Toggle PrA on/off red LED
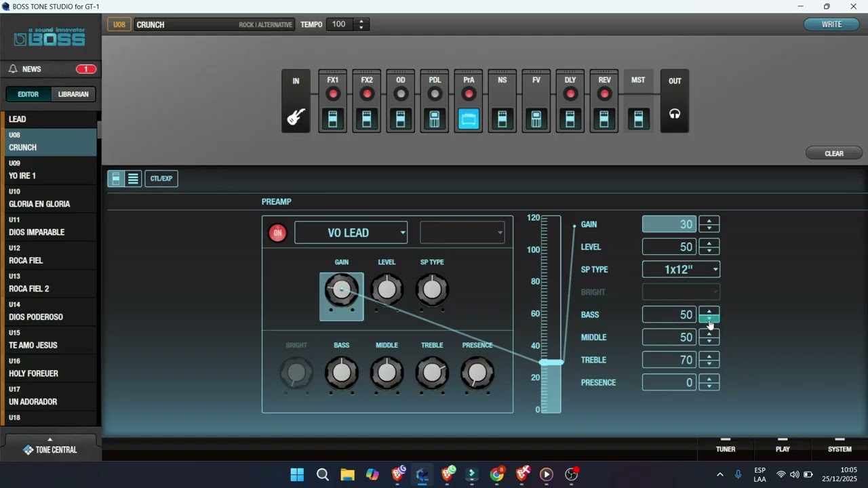868x488 pixels. pyautogui.click(x=469, y=94)
